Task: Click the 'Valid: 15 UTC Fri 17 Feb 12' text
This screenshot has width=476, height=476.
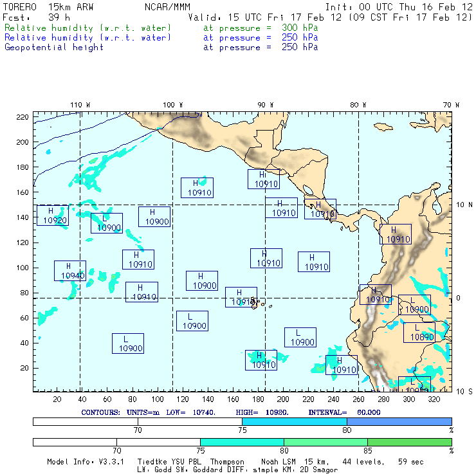Action: point(265,17)
